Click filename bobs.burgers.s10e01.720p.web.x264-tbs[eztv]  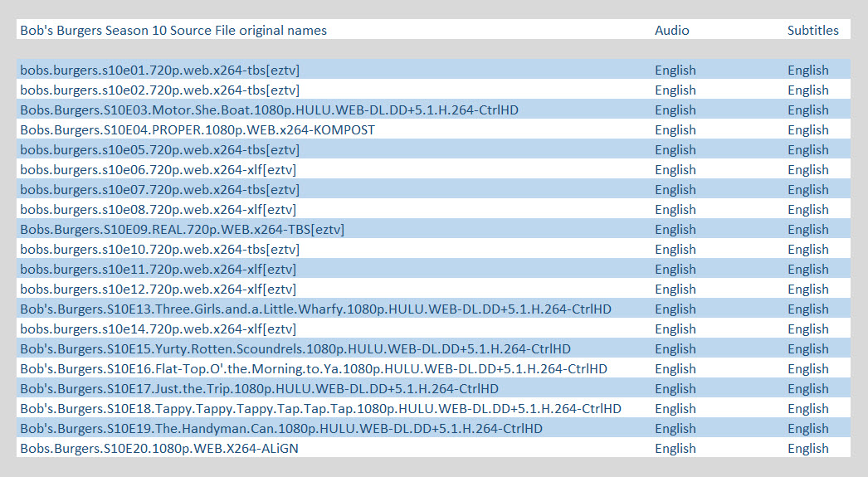click(x=159, y=71)
